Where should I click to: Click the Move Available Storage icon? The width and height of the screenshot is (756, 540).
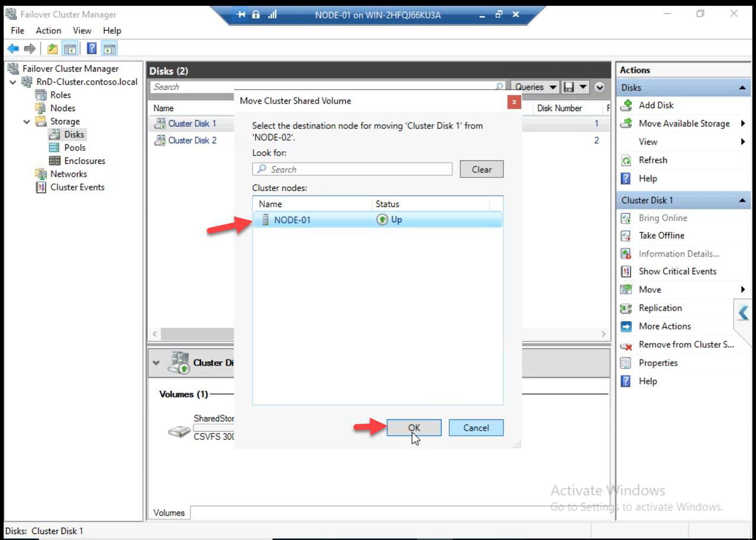click(627, 124)
